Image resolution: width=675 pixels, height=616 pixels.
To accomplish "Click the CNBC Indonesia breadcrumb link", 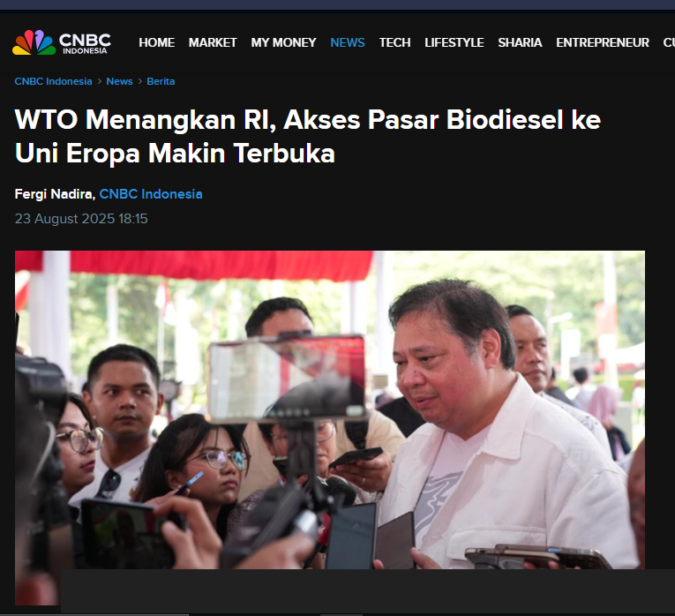I will pyautogui.click(x=53, y=81).
